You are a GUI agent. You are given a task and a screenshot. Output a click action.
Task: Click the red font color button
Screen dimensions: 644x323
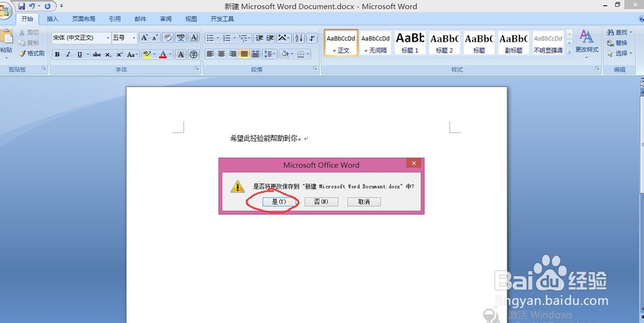(163, 54)
